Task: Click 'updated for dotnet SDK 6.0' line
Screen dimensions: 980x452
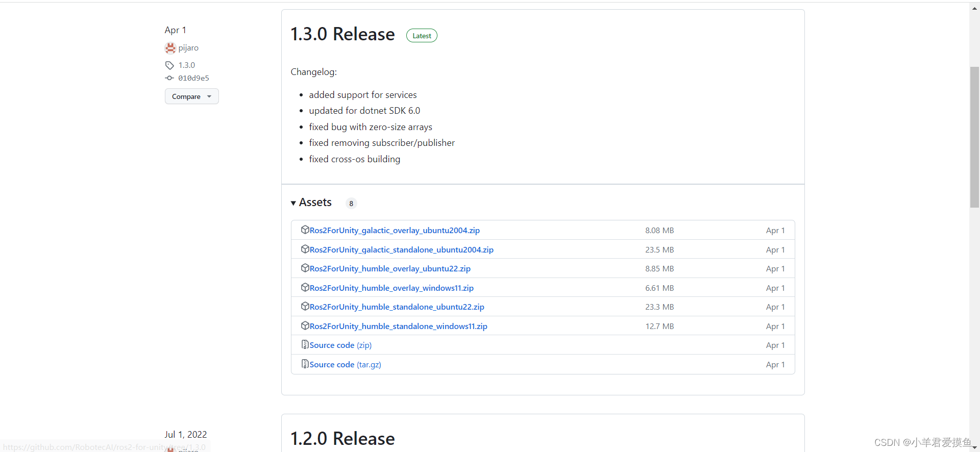Action: [364, 111]
